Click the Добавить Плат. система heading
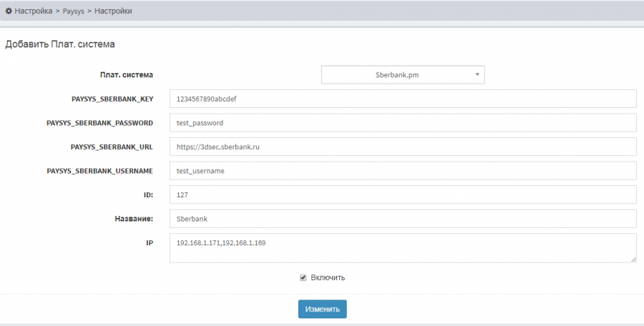The image size is (644, 326). click(60, 44)
